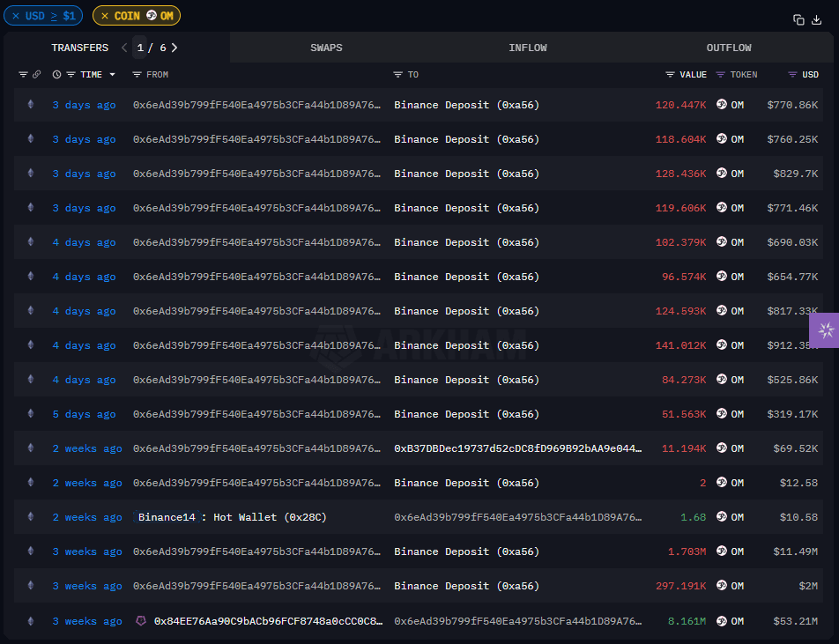Screen dimensions: 839x644
Task: Open the leftmost filter icon in header
Action: click(x=23, y=74)
